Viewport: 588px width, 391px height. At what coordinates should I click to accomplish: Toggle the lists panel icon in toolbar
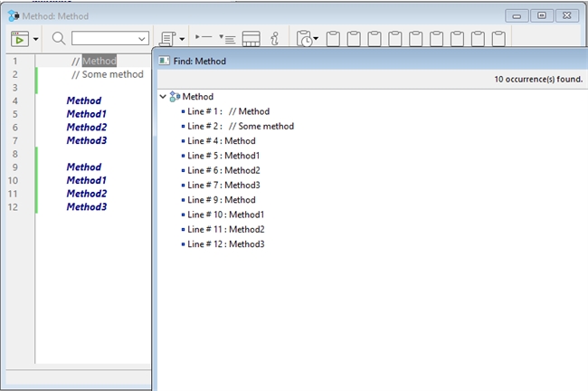252,39
